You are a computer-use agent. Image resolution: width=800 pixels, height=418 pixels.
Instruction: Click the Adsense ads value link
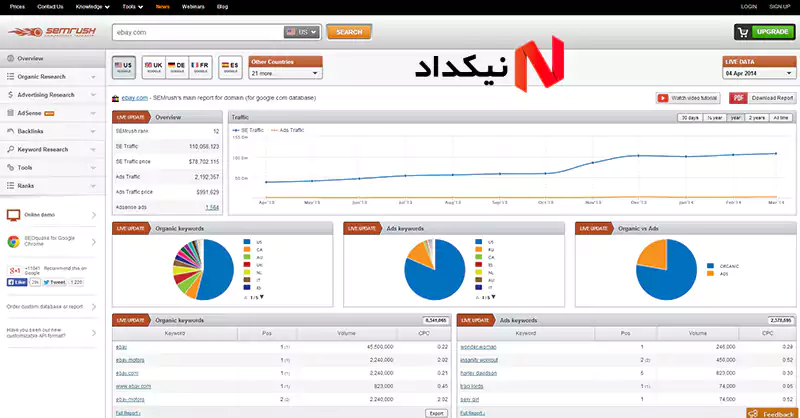click(212, 207)
